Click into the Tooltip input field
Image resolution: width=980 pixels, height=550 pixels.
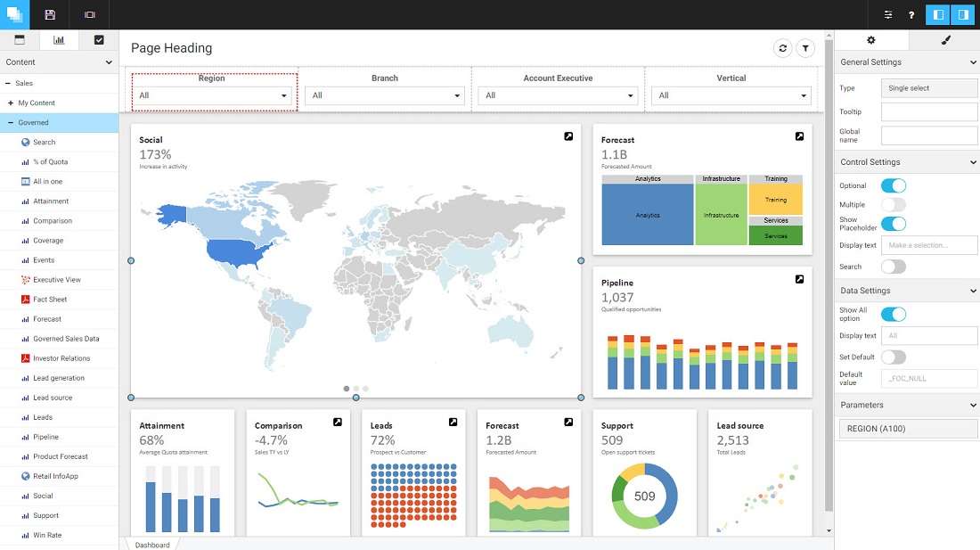(x=928, y=112)
